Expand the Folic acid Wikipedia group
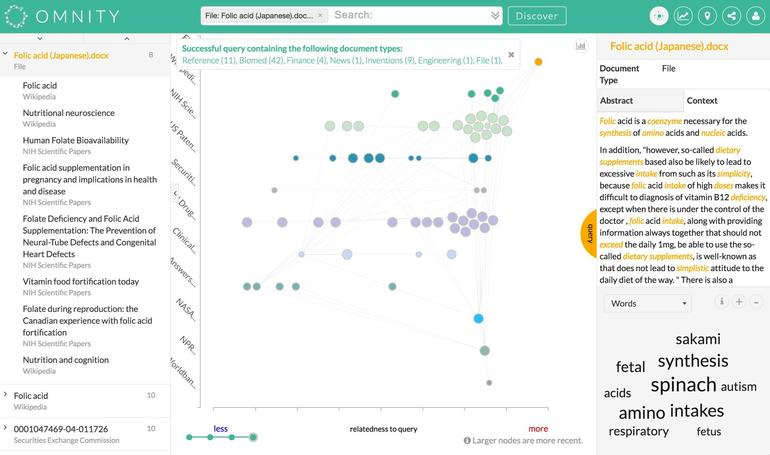This screenshot has height=455, width=770. point(5,395)
